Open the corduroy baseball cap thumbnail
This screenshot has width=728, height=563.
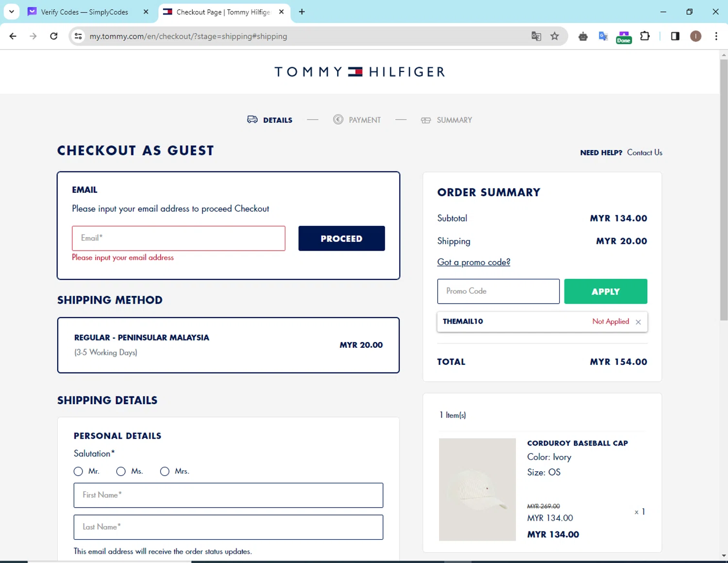click(478, 490)
